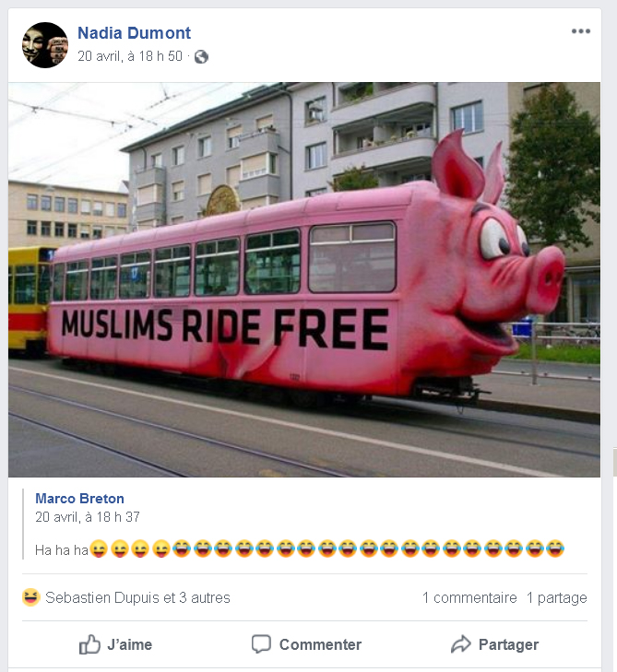Image resolution: width=617 pixels, height=672 pixels.
Task: Click the Haha reaction emoji icon
Action: [x=30, y=597]
